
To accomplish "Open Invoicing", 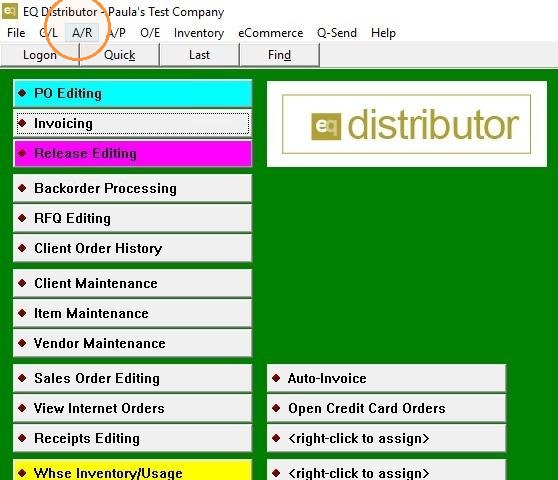I will [133, 123].
